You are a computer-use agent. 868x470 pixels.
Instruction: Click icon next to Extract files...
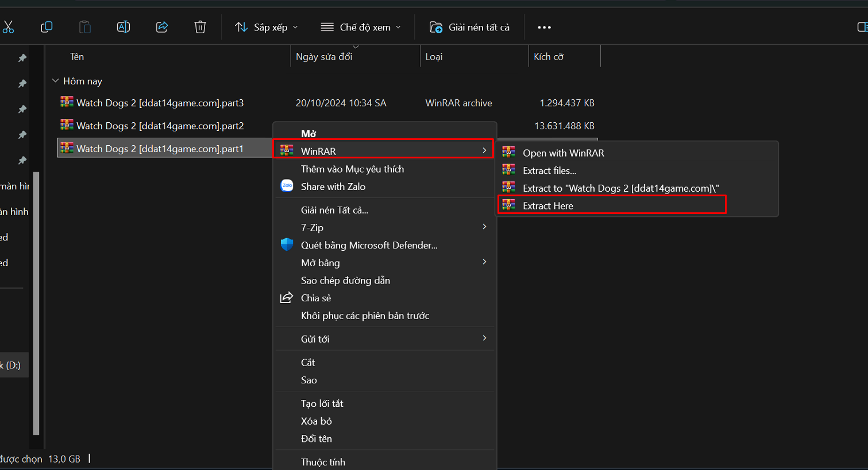point(508,169)
